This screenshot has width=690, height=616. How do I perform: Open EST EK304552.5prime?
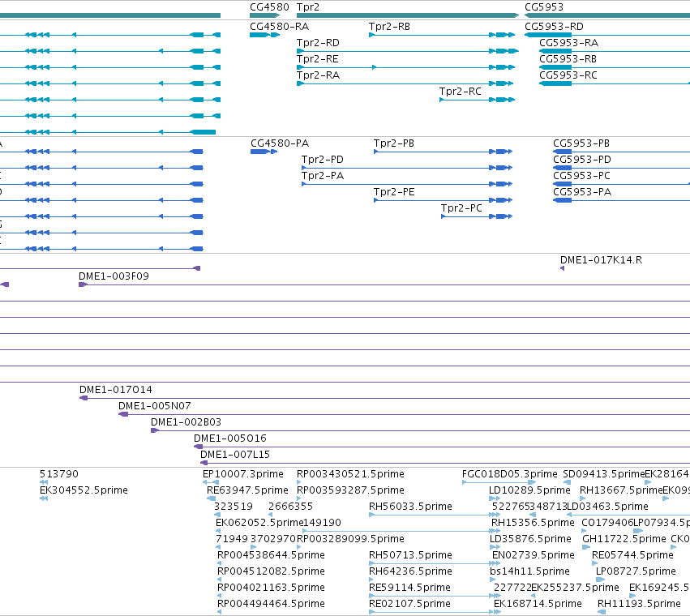pyautogui.click(x=84, y=490)
